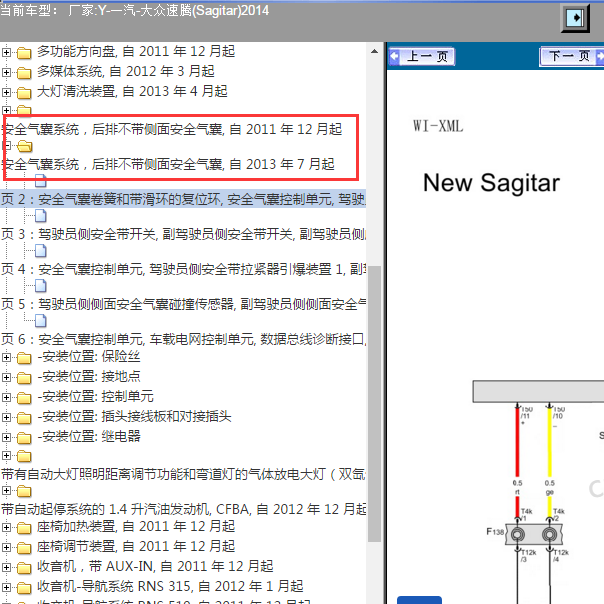
Task: Collapse the 安全气囊系统 2013 年 7 月起 node
Action: [x=6, y=146]
